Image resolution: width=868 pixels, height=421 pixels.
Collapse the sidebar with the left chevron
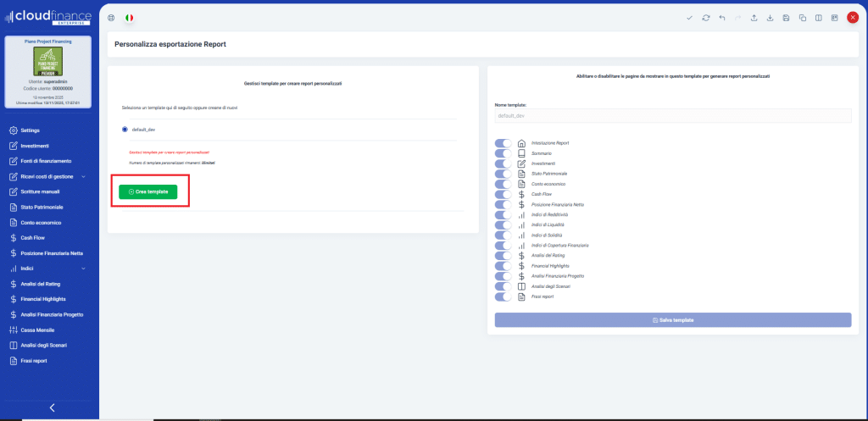click(x=52, y=407)
